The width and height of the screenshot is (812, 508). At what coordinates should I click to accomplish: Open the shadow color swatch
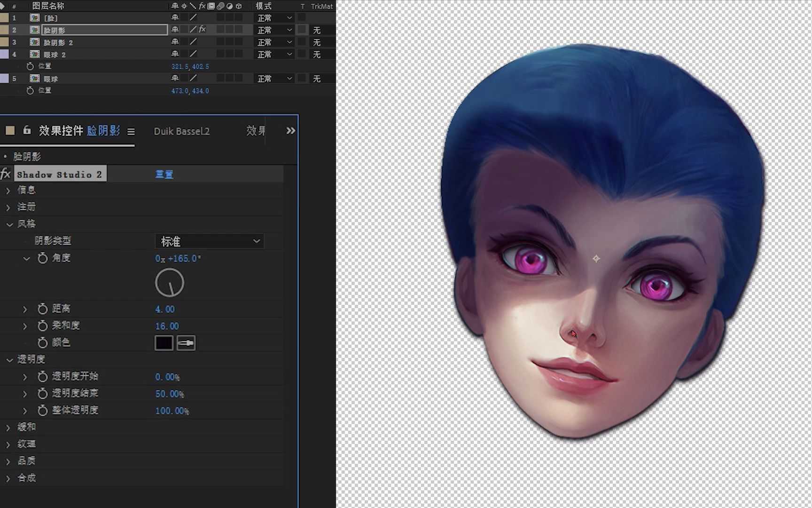[164, 343]
